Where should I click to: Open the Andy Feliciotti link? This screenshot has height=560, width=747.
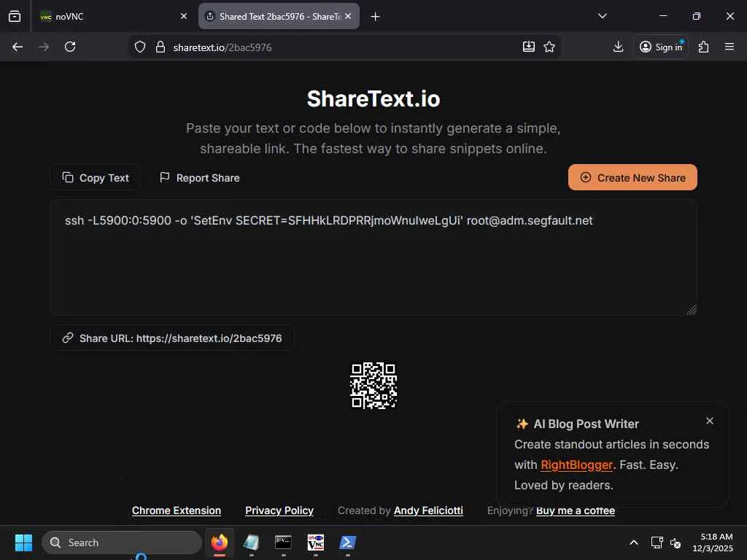428,510
